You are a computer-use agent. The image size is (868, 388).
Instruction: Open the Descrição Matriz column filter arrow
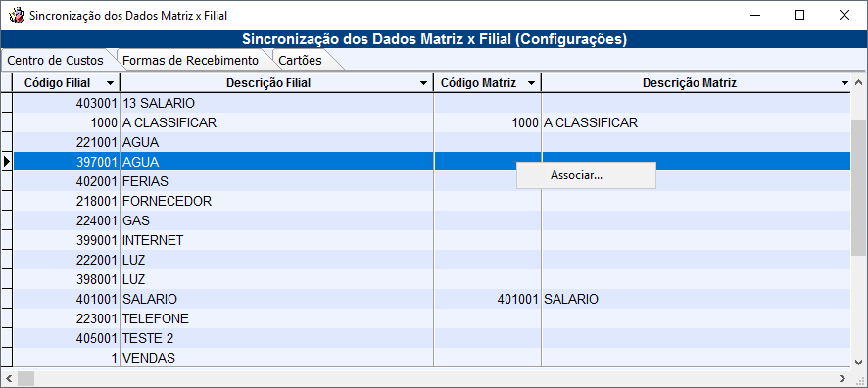tap(844, 83)
